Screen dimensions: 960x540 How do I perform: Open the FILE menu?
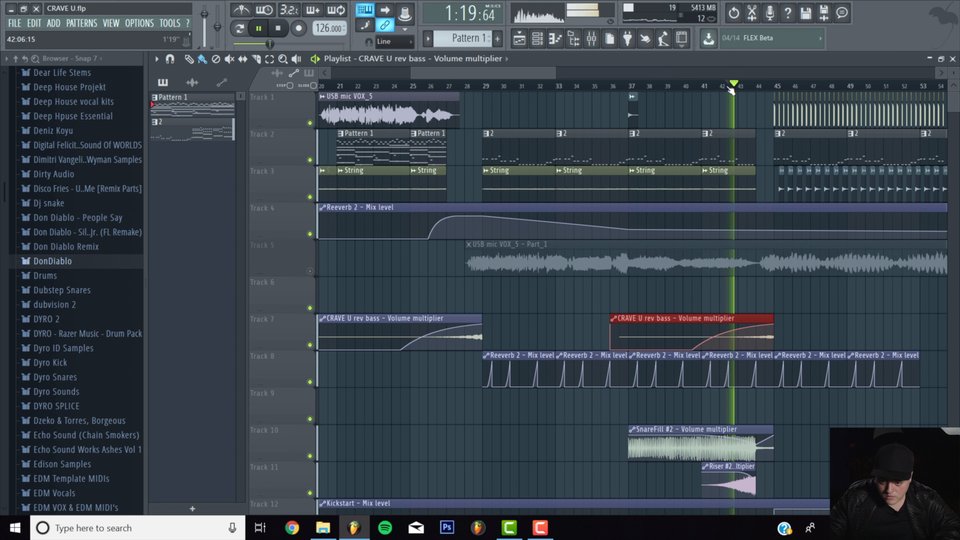point(14,23)
